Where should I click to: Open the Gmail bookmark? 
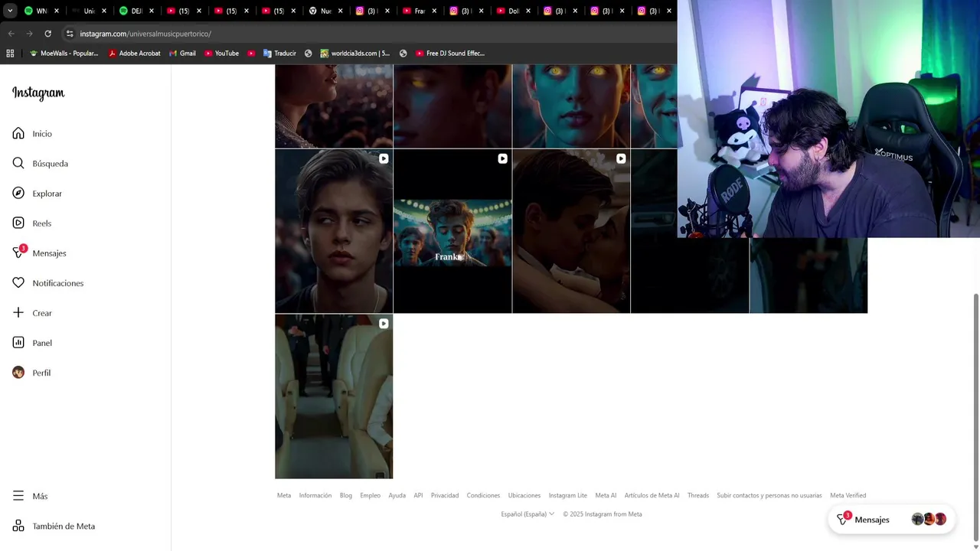(182, 54)
